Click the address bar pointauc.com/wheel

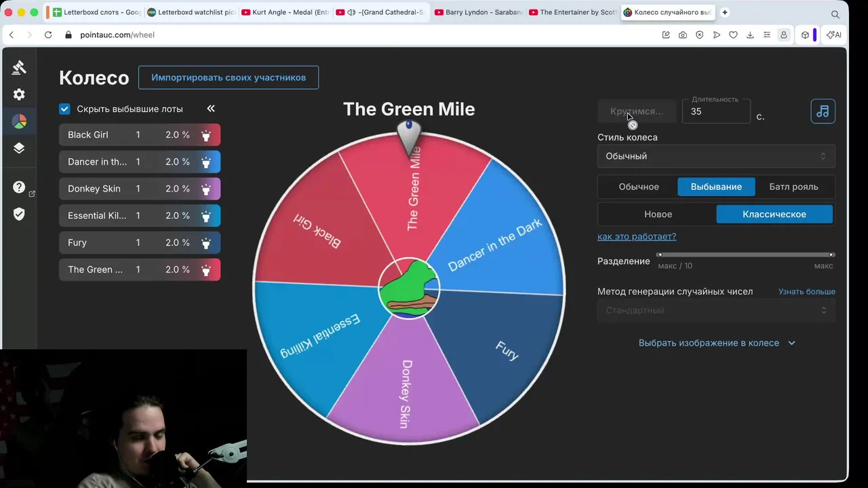click(x=117, y=35)
